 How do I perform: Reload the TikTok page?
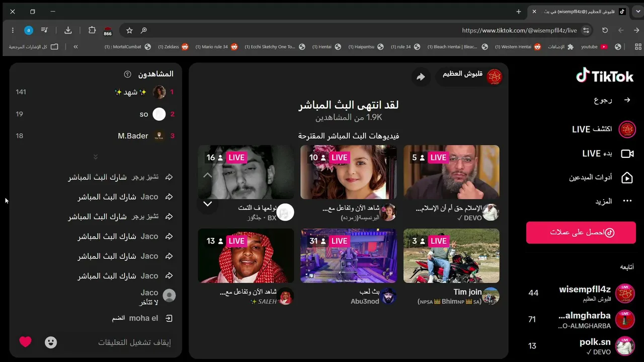605,30
